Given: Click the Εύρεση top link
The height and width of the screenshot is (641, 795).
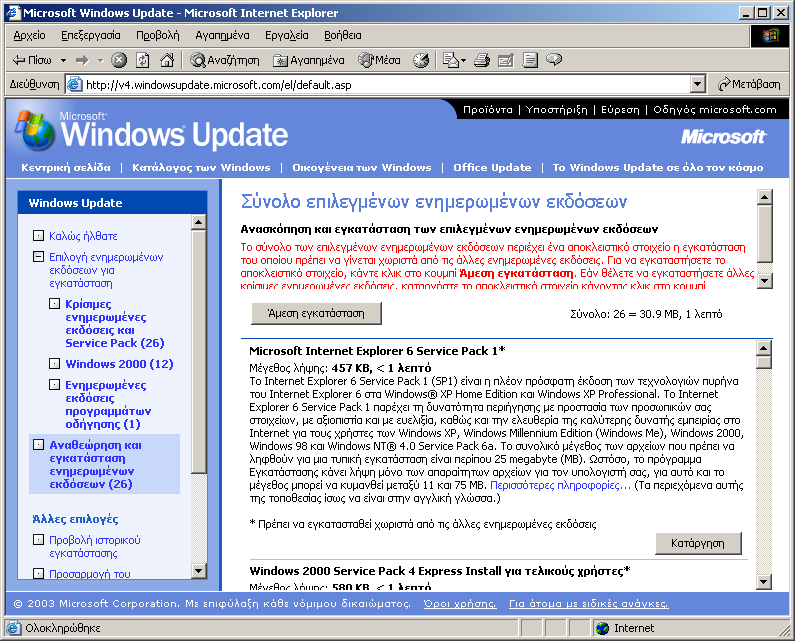Looking at the screenshot, I should pyautogui.click(x=620, y=110).
